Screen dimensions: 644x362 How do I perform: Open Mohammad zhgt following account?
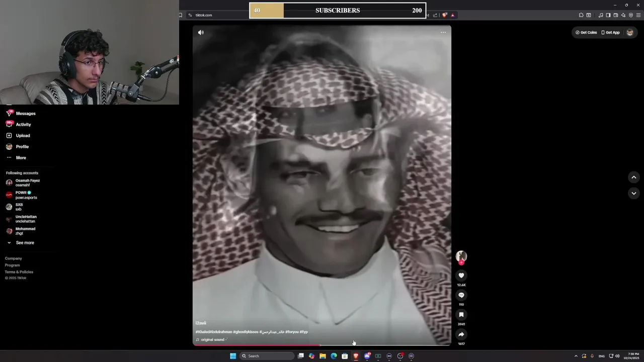tap(21, 231)
